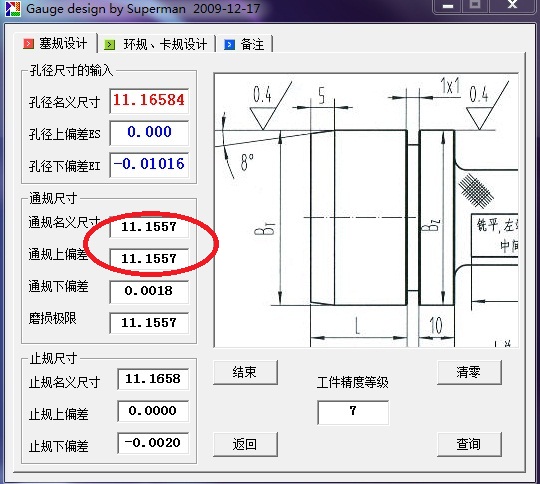Click the 孔径上偏差ES field showing 0.000
The height and width of the screenshot is (484, 540).
(149, 133)
